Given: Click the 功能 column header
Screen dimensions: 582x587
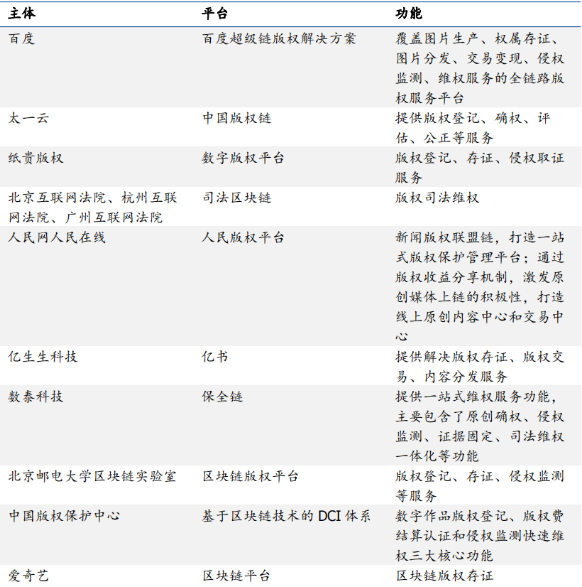Looking at the screenshot, I should pyautogui.click(x=409, y=13).
